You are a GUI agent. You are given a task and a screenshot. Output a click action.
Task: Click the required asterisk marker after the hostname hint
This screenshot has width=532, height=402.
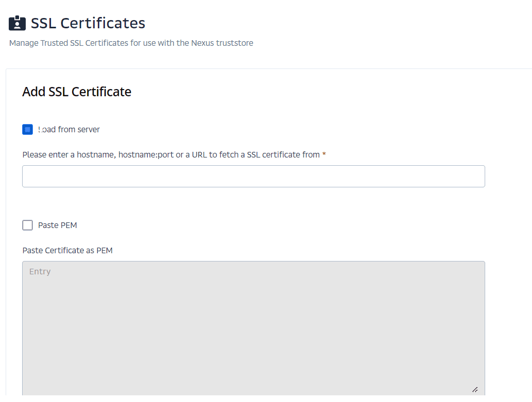tap(324, 154)
